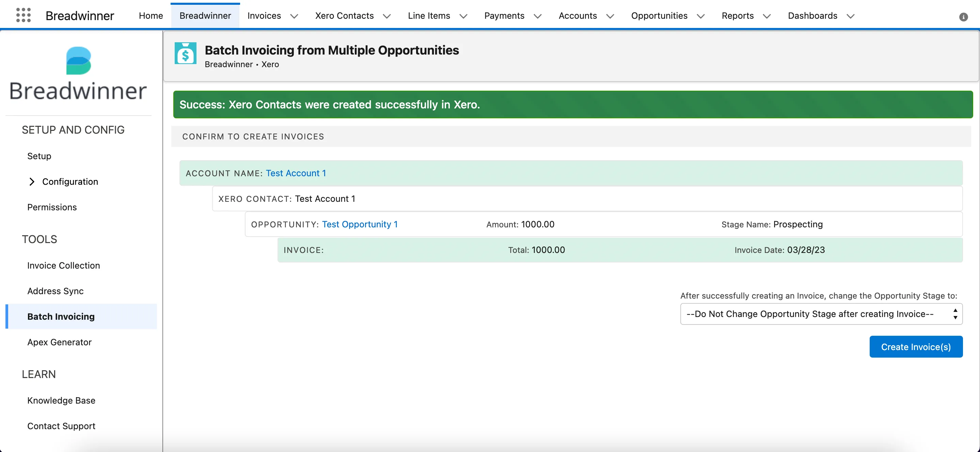Image resolution: width=980 pixels, height=452 pixels.
Task: Expand the Payments tab dropdown arrow
Action: coord(538,16)
